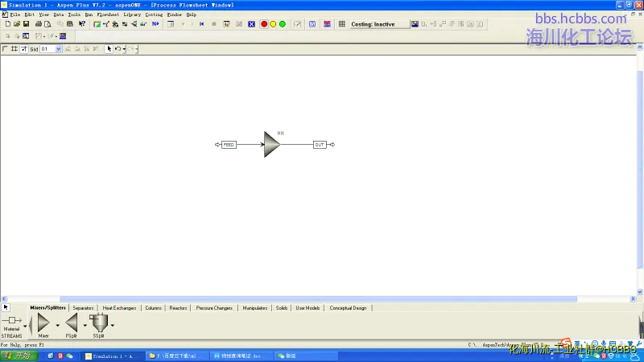Screen dimensions: 644x362
Task: Open the Help menu
Action: tap(192, 14)
